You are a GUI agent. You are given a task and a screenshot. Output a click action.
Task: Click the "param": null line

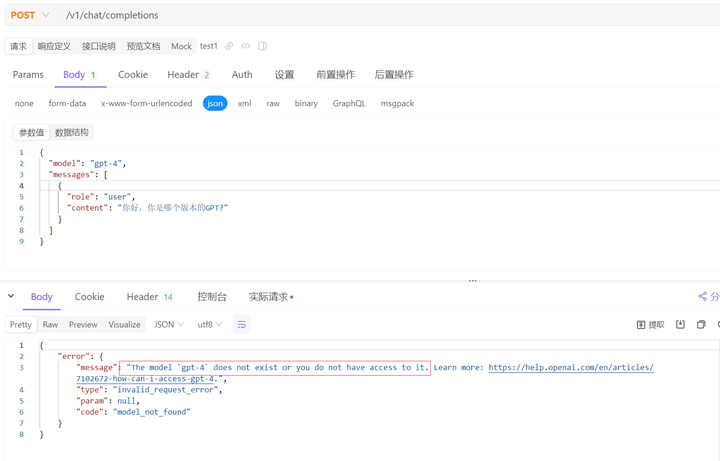(108, 401)
